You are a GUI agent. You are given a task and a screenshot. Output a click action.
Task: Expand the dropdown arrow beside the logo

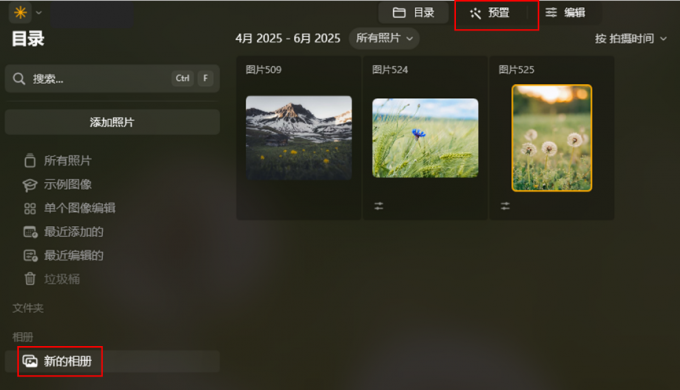point(39,13)
